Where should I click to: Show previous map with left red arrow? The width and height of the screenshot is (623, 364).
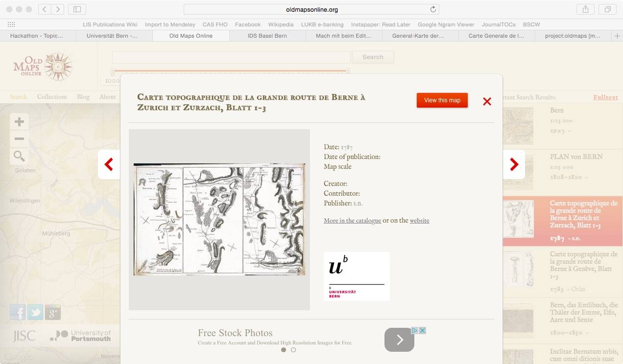point(109,164)
